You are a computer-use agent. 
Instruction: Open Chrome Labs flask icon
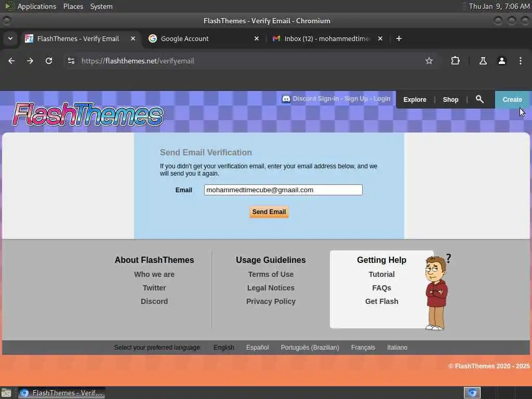483,61
